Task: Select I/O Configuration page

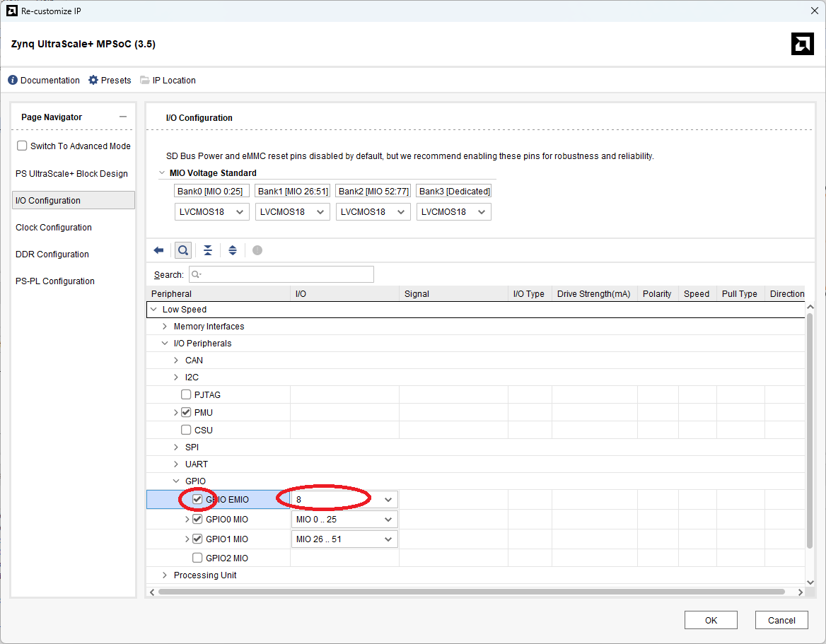Action: pyautogui.click(x=74, y=200)
